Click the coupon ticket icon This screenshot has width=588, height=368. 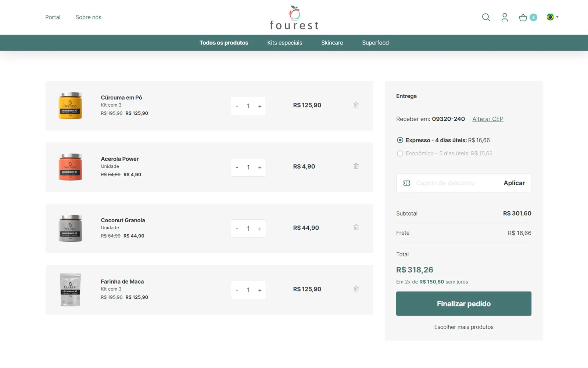(406, 183)
